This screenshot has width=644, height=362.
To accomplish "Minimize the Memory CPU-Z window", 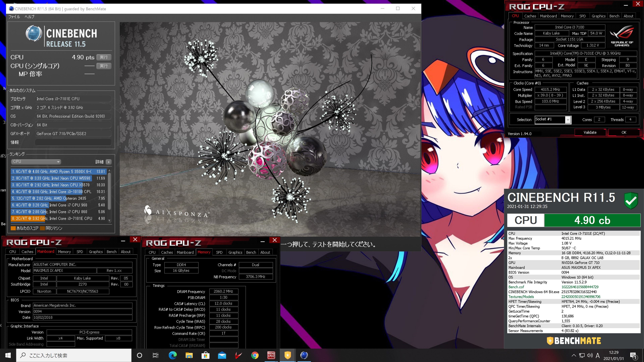I will (262, 241).
